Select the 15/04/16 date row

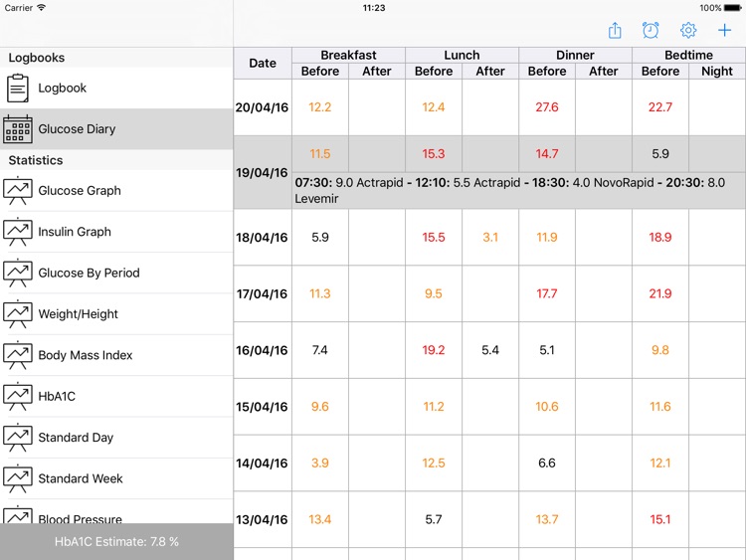[489, 407]
